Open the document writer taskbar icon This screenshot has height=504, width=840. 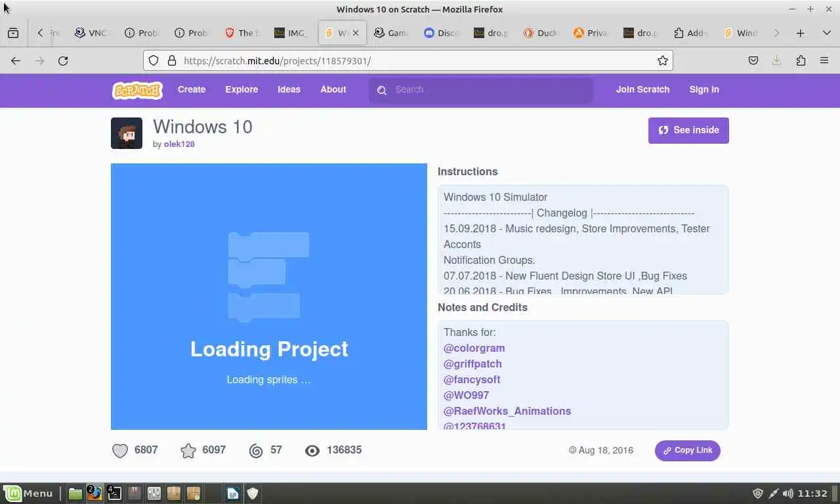click(x=233, y=493)
